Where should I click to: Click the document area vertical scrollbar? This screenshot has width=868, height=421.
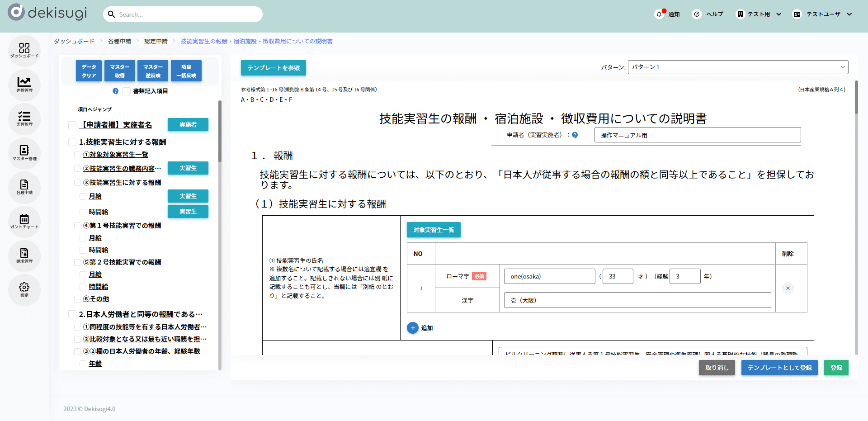pos(856,217)
